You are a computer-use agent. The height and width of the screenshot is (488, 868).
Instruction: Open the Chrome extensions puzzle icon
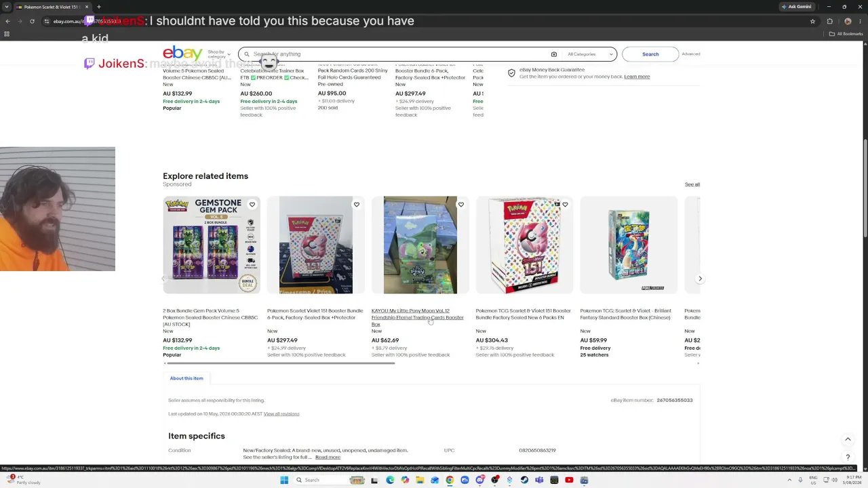830,21
